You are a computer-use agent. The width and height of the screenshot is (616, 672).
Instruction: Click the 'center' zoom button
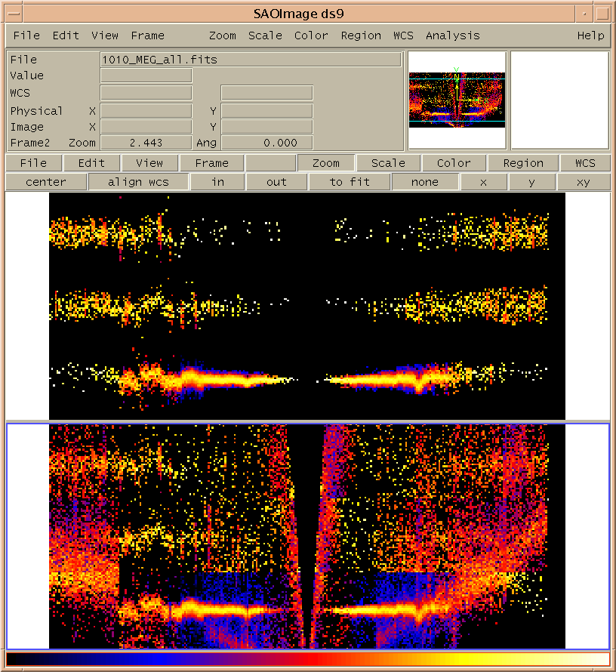[46, 182]
